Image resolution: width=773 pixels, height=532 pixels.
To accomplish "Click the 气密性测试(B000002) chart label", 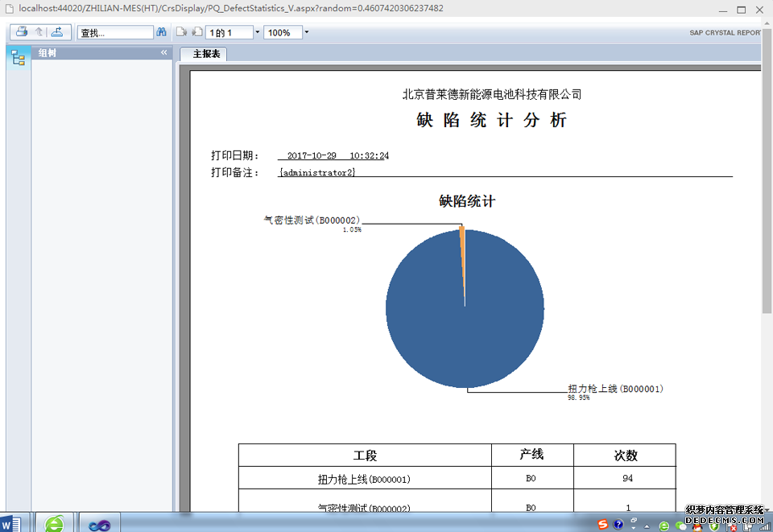I will 312,220.
